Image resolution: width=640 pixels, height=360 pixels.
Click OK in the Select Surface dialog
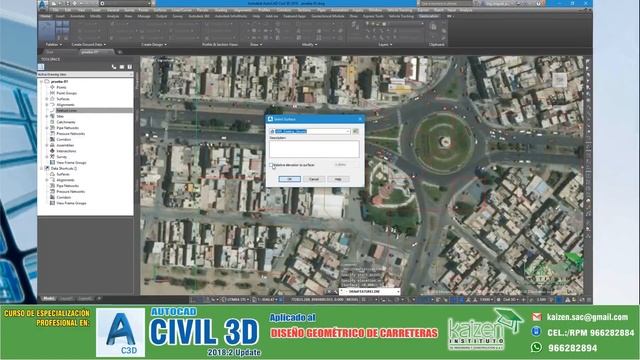click(289, 179)
